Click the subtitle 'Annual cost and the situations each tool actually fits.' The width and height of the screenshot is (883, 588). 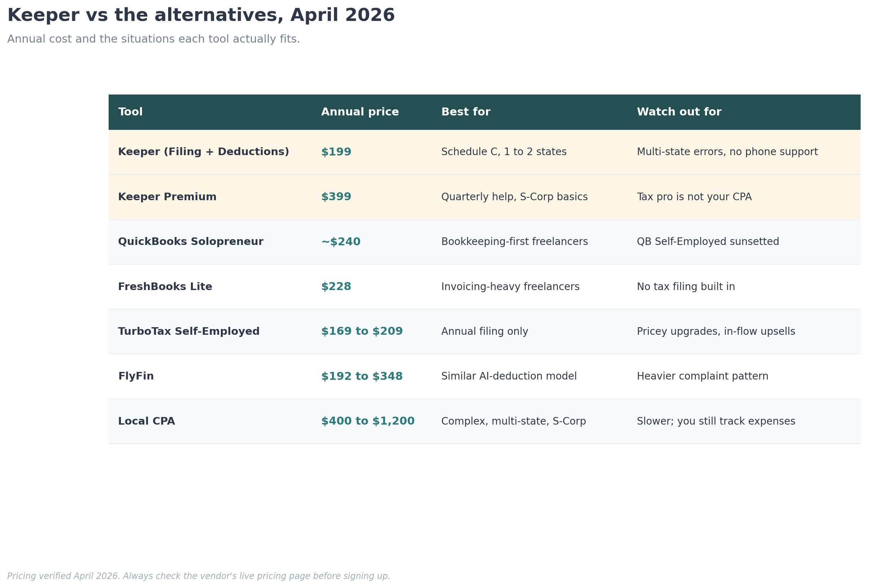(153, 39)
